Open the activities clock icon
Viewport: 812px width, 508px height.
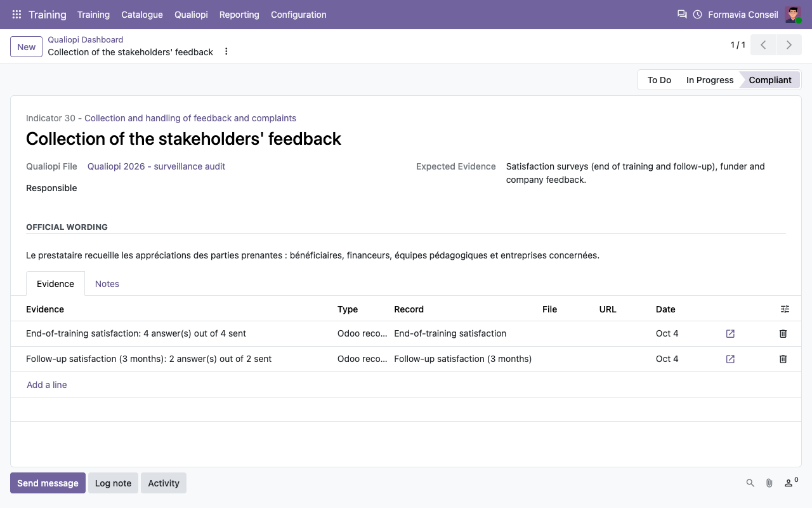(697, 15)
